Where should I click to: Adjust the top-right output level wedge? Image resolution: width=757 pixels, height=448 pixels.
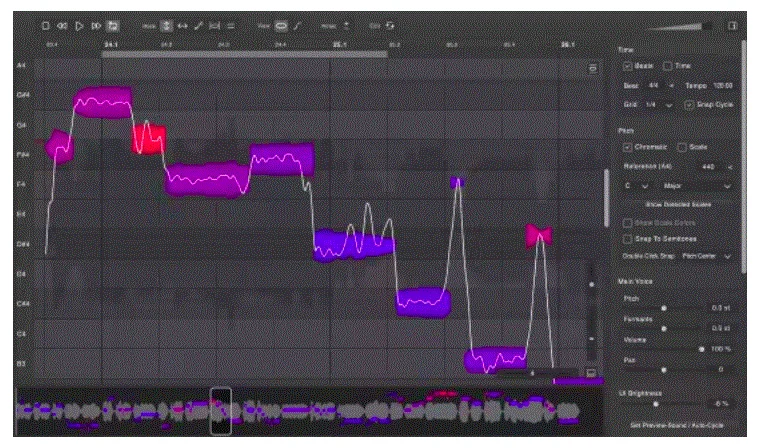tap(678, 26)
